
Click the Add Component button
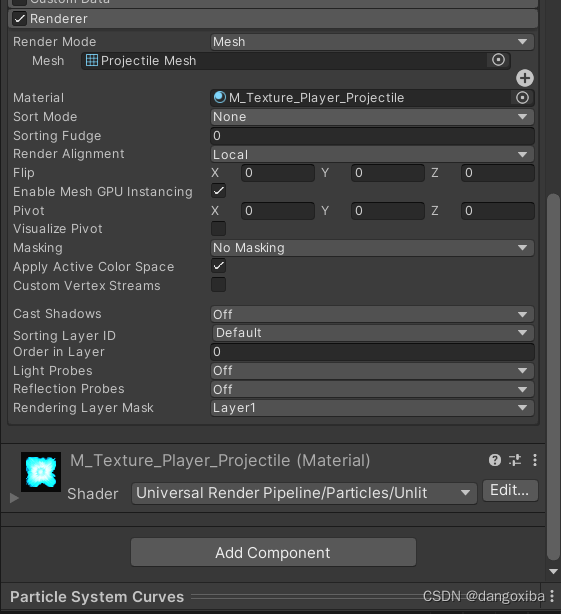(x=273, y=552)
